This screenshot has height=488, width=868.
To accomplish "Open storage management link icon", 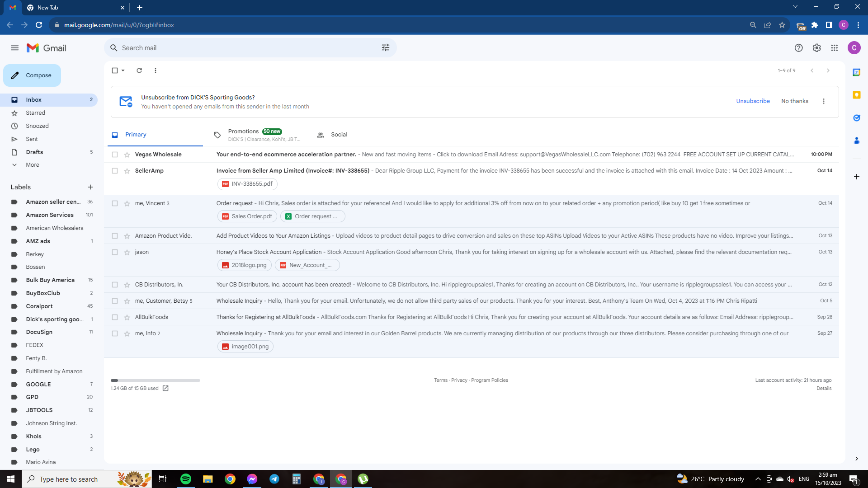I will tap(165, 388).
